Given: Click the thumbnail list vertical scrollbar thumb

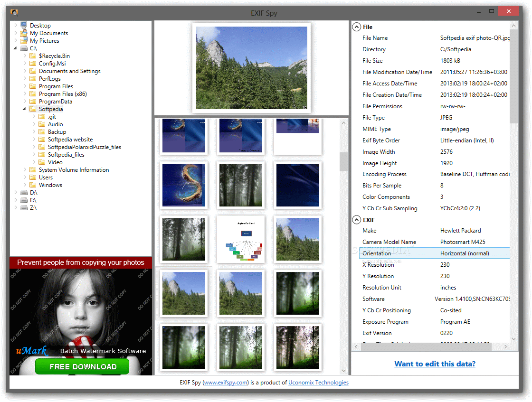Looking at the screenshot, I should pos(343,162).
